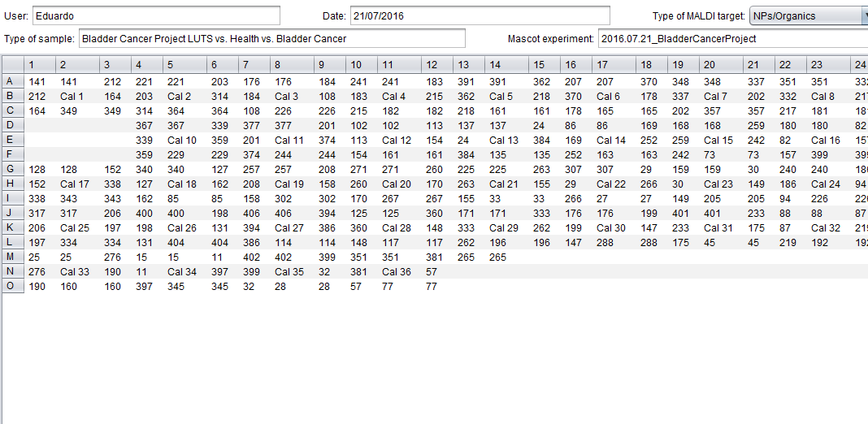Click the Cal 25 cell in row K
Viewport: 868px width, 424px height.
(76, 227)
